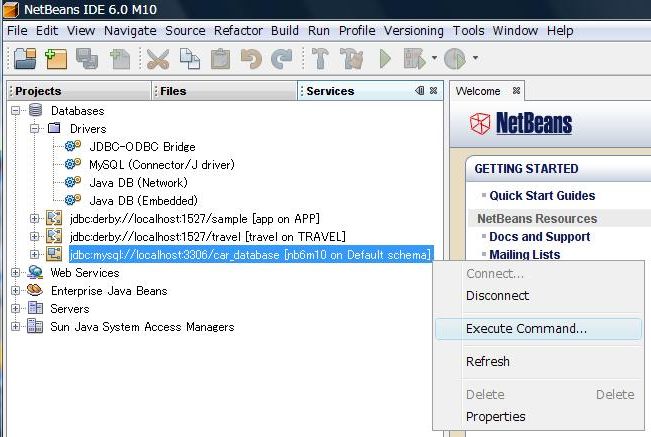Click the Run Main Project green arrow
Screen dimensions: 651x437
click(x=384, y=59)
